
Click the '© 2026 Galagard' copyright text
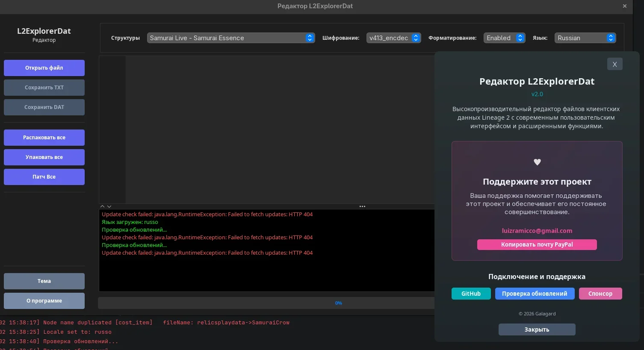point(537,314)
